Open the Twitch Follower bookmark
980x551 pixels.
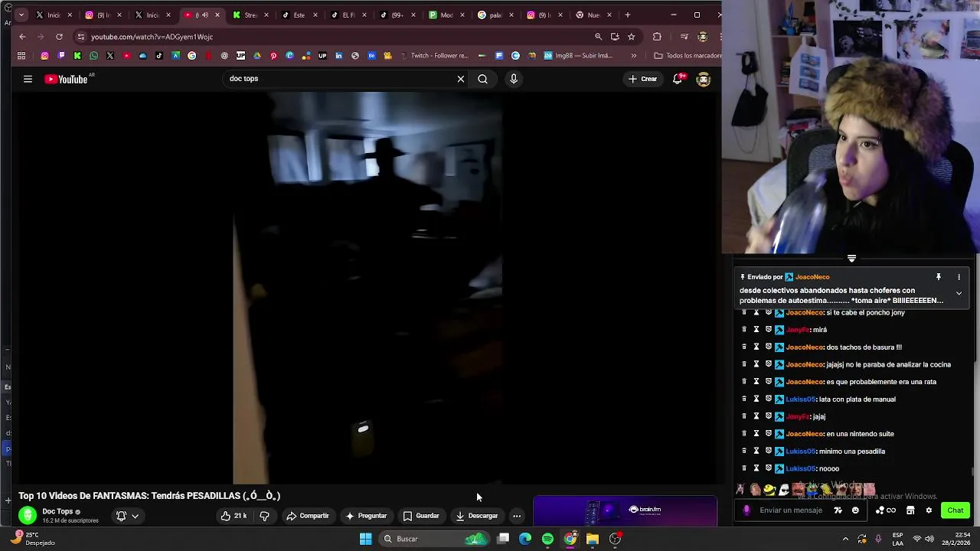(433, 56)
